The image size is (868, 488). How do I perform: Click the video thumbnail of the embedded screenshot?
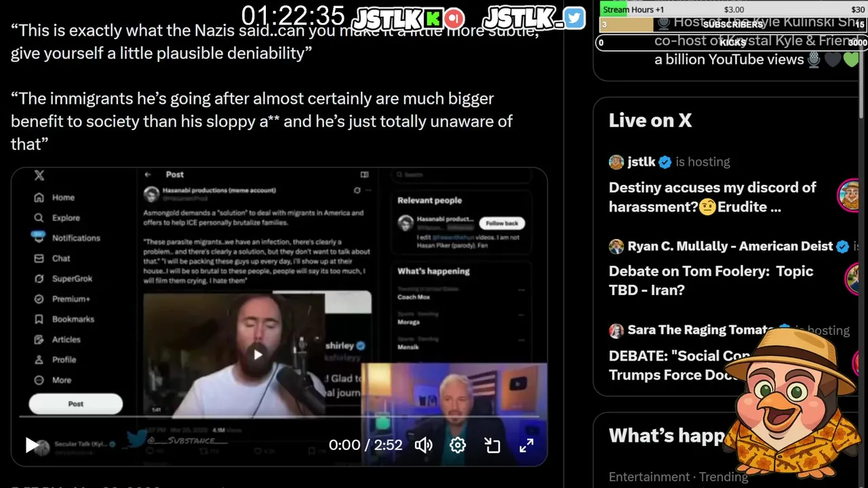point(257,354)
